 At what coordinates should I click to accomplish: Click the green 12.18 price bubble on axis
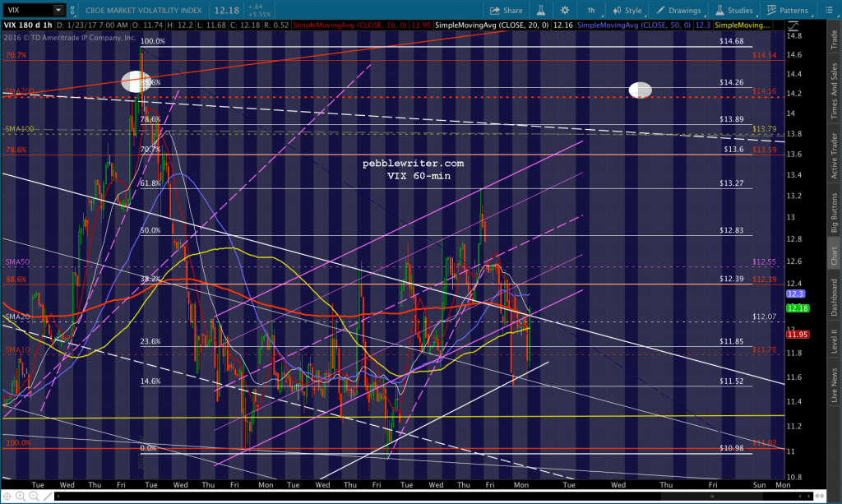click(x=798, y=308)
